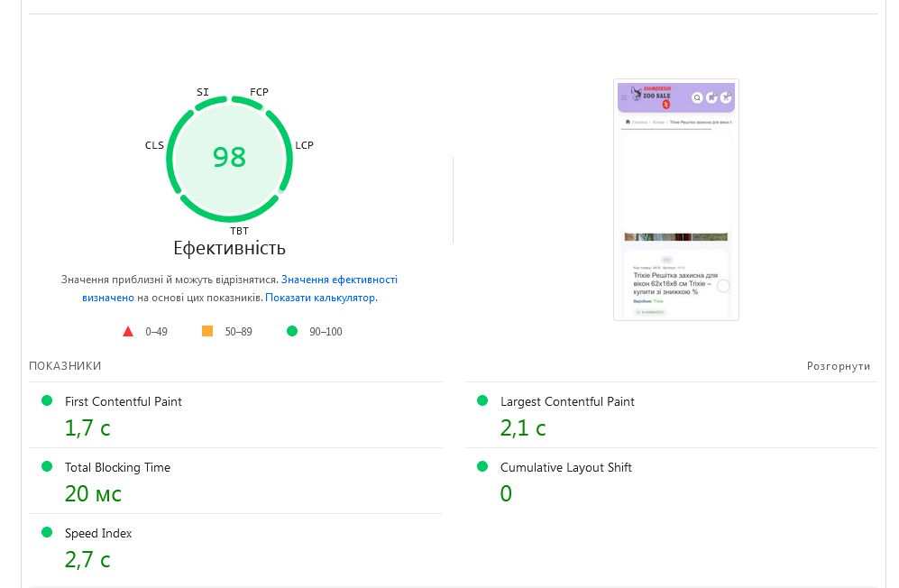This screenshot has width=899, height=588.
Task: Click the TBT label on the gauge
Action: click(x=239, y=231)
